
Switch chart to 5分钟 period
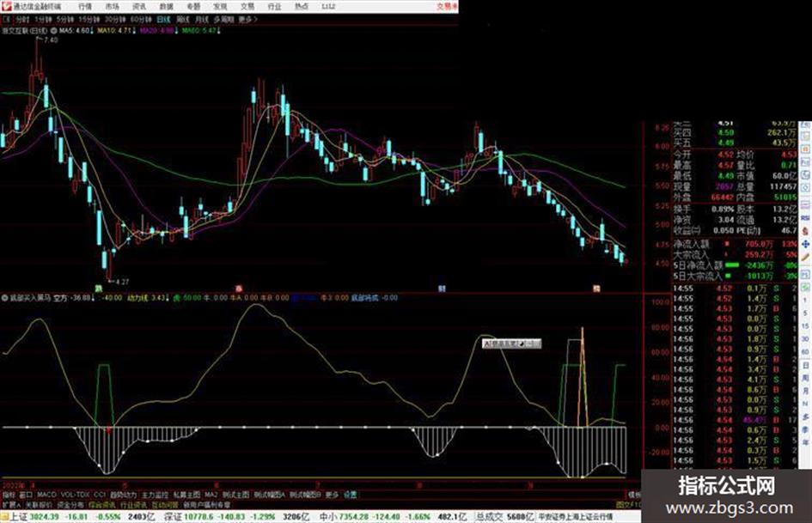(x=66, y=20)
